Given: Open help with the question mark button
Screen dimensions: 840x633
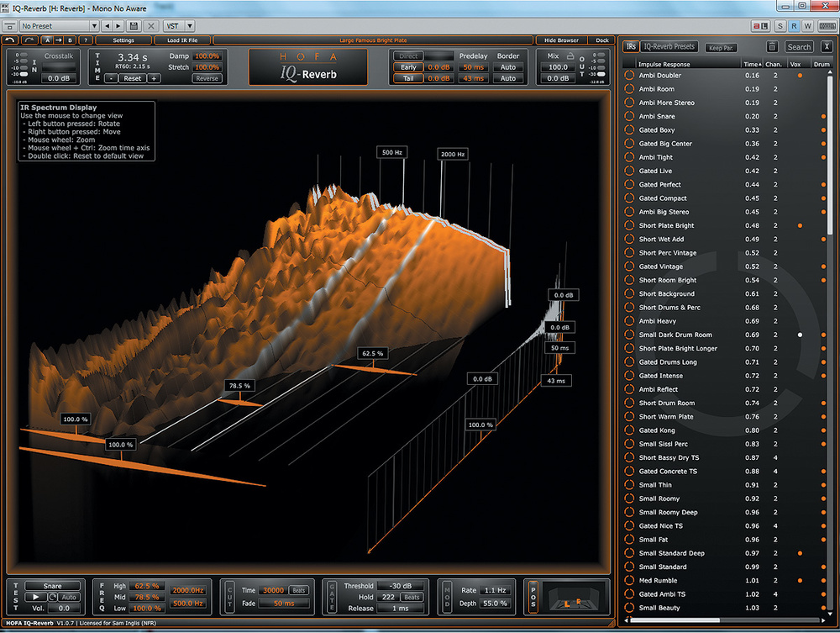Looking at the screenshot, I should (86, 40).
